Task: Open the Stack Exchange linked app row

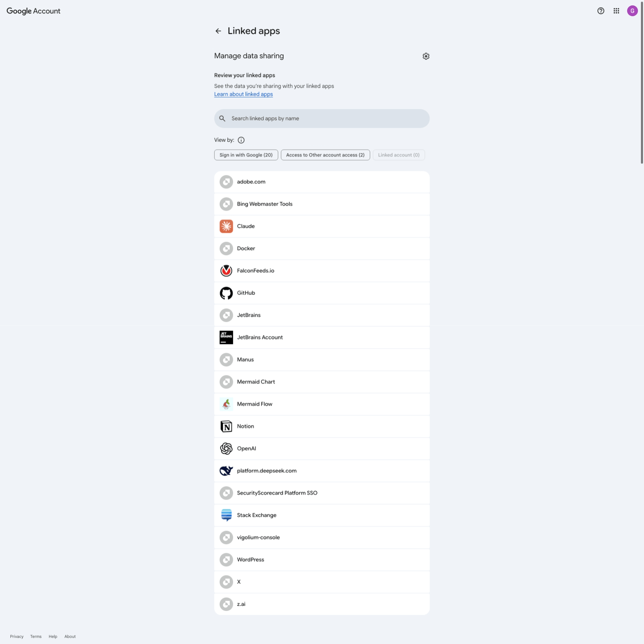Action: [x=322, y=516]
